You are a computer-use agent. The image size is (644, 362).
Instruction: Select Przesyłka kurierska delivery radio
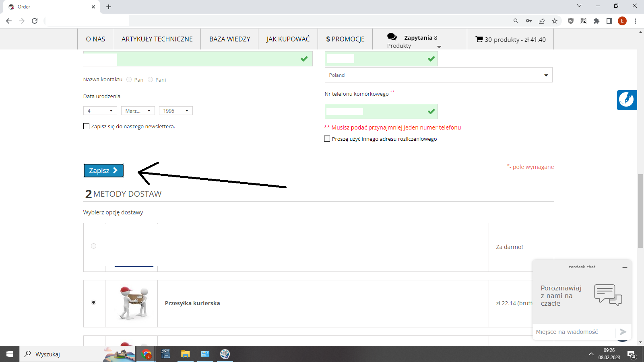(94, 302)
